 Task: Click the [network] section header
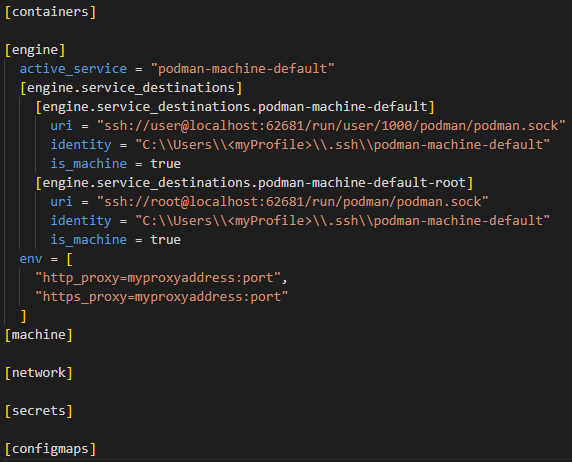39,373
